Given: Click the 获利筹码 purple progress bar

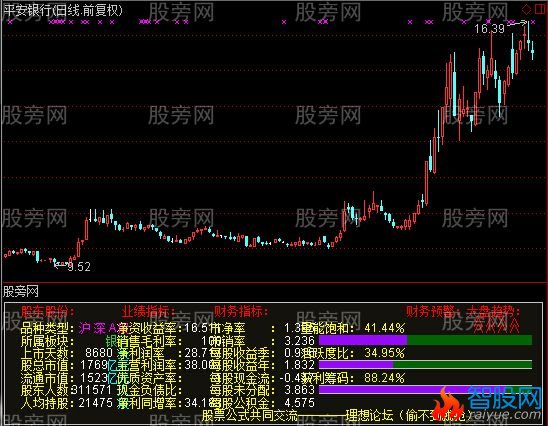Looking at the screenshot, I should coord(425,389).
